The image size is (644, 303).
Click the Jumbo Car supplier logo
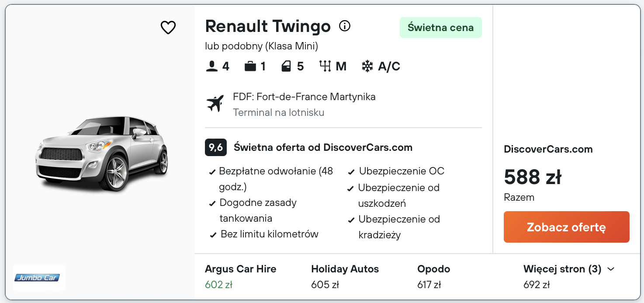tap(38, 277)
